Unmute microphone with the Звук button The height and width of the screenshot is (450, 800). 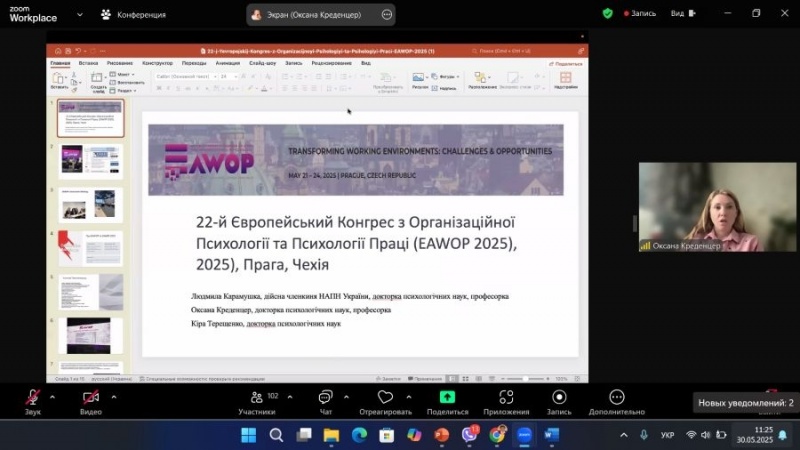(33, 400)
